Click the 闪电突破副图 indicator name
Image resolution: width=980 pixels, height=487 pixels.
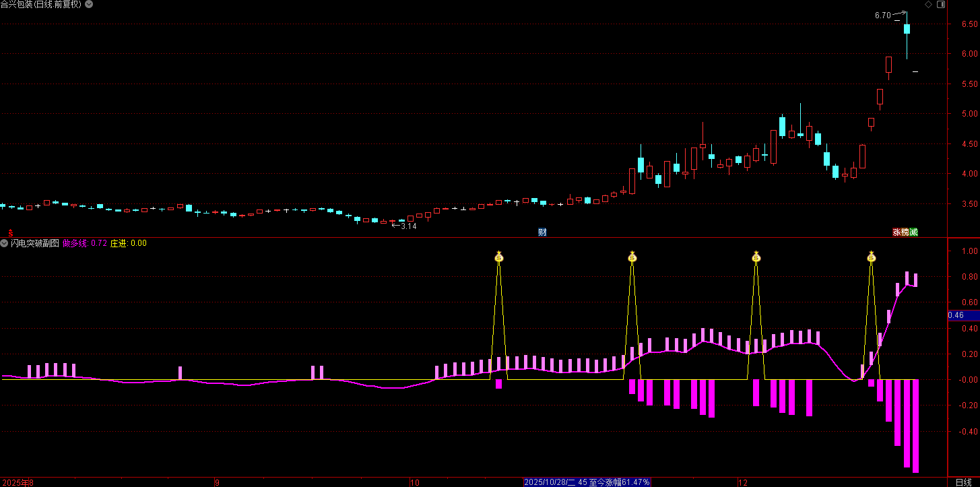pyautogui.click(x=34, y=243)
